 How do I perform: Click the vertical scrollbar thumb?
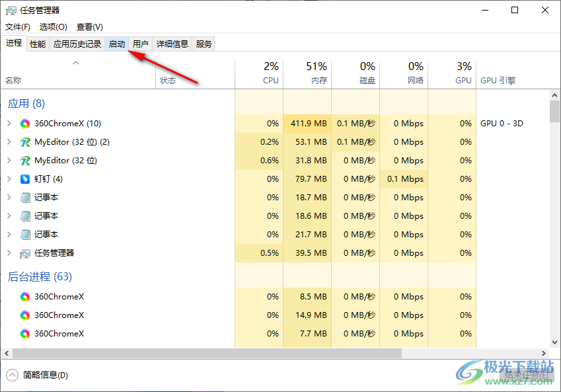click(554, 111)
